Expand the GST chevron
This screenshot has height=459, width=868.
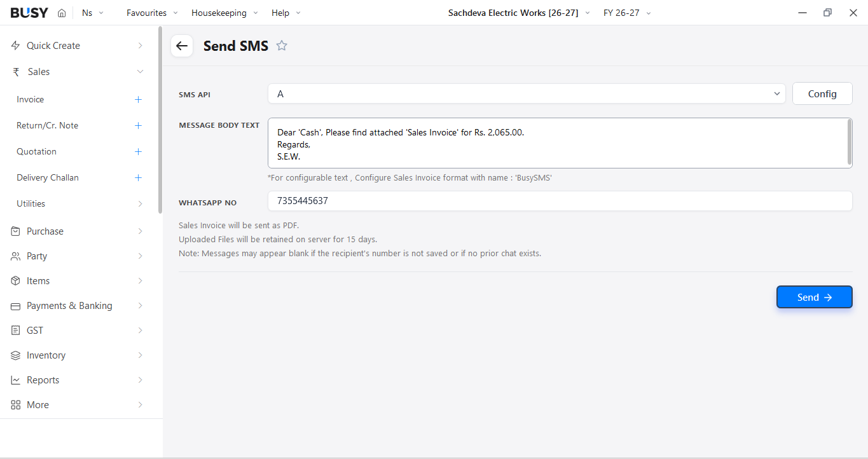[x=140, y=331]
